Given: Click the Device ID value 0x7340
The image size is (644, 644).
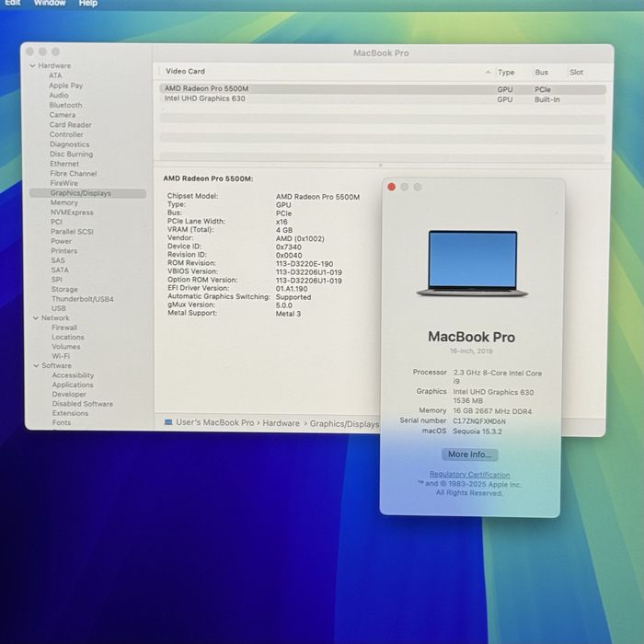Looking at the screenshot, I should click(x=289, y=247).
